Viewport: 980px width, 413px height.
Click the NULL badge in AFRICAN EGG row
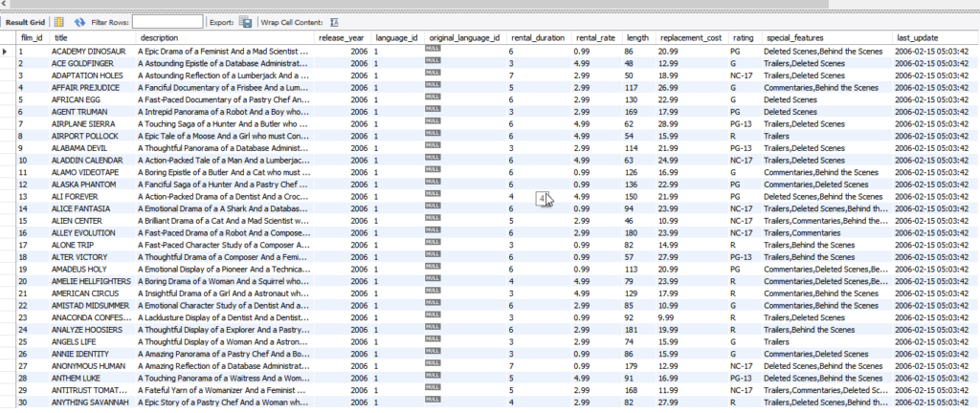[433, 98]
